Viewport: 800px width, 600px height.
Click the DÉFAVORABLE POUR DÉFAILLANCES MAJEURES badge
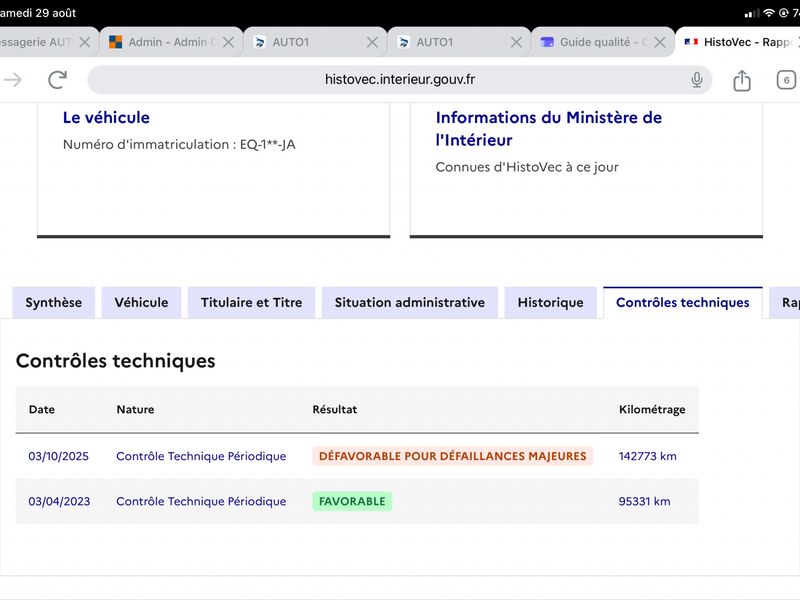coord(453,456)
